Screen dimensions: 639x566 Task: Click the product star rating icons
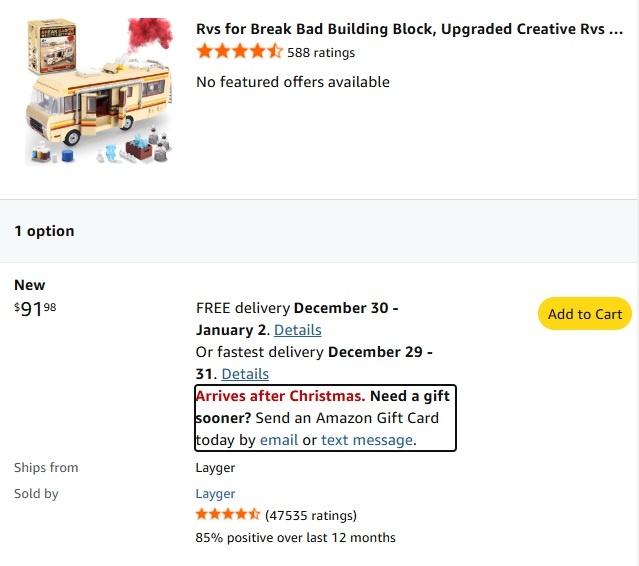point(239,52)
